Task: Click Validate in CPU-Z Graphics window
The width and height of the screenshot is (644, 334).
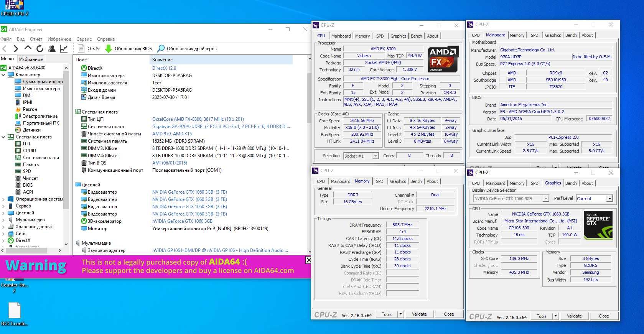Action: tap(574, 316)
